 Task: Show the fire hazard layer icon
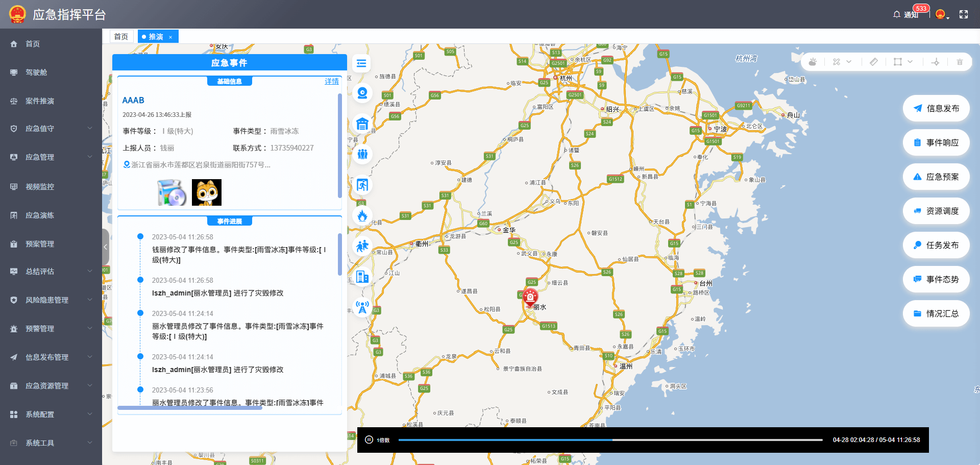click(x=362, y=215)
